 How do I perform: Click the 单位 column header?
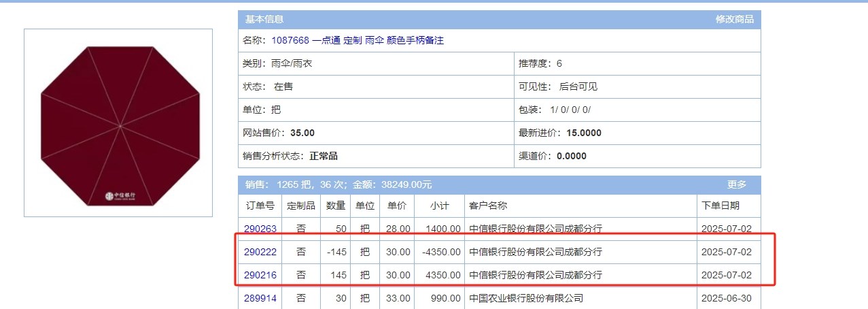click(x=365, y=206)
